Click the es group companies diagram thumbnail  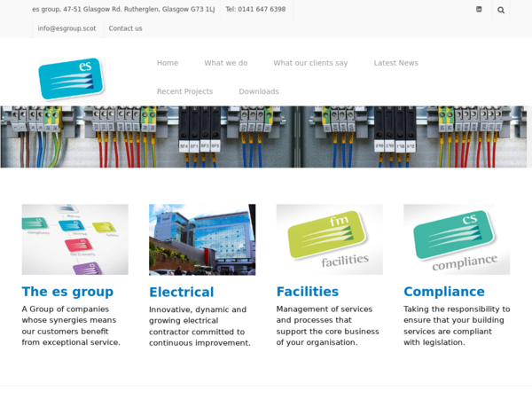point(75,239)
